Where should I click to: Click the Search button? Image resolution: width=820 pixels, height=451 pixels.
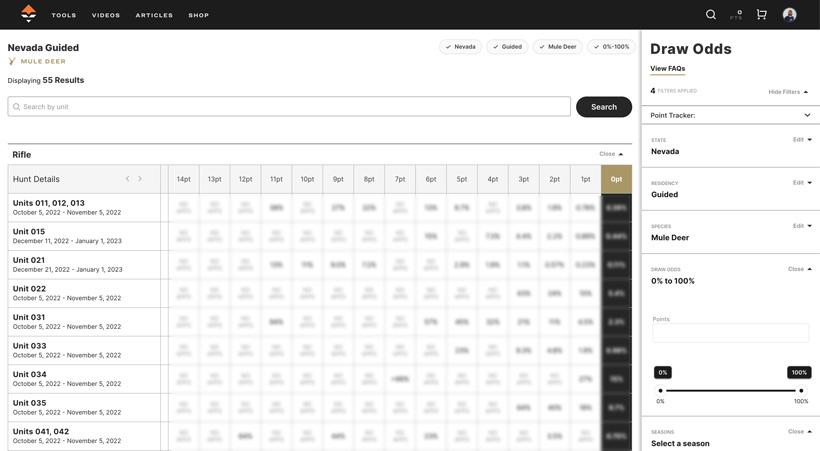coord(604,107)
